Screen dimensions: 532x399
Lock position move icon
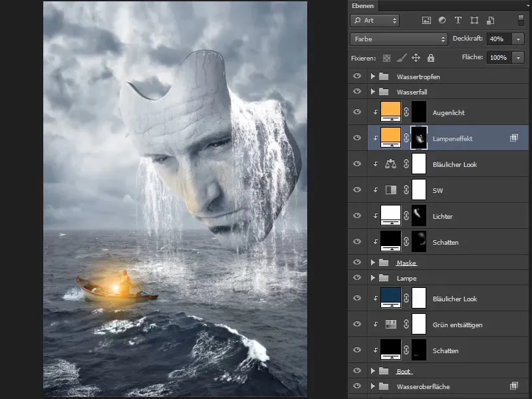[416, 58]
